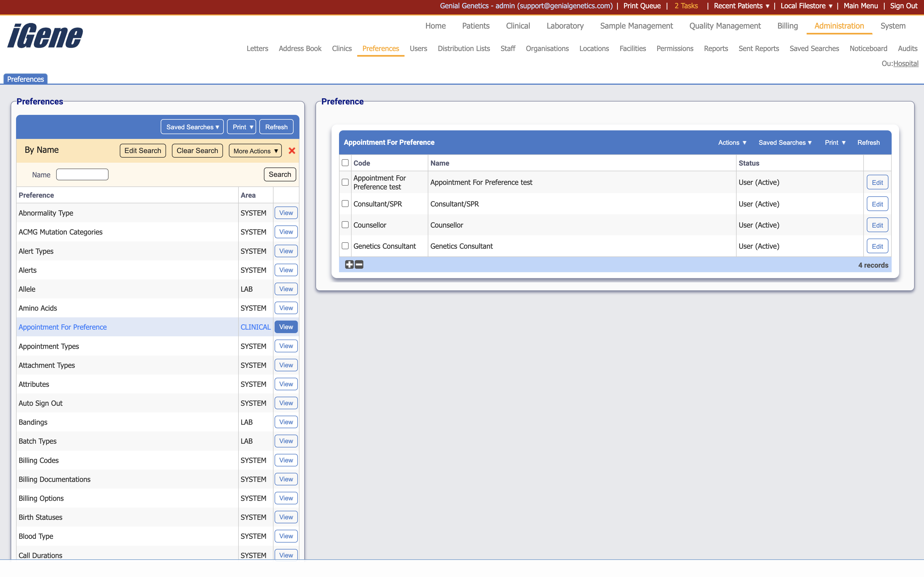Screen dimensions: 924x577
Task: Open the Users submenu tab
Action: tap(418, 48)
